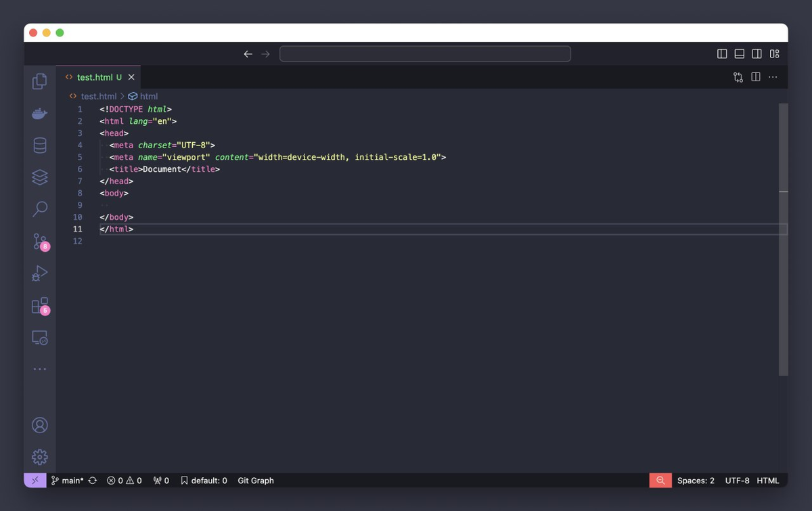The image size is (812, 511).
Task: Toggle the secondary side bar layout icon
Action: (757, 54)
